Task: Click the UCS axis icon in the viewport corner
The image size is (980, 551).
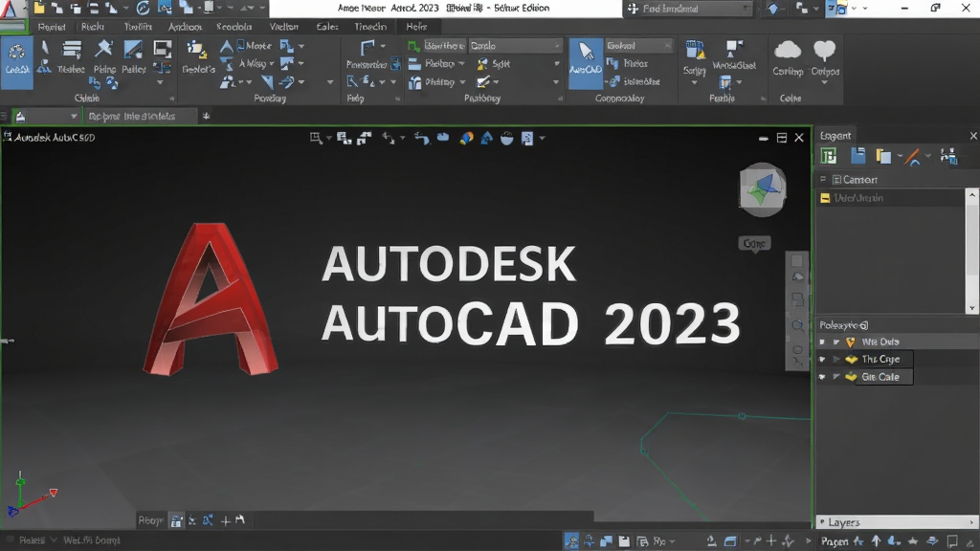Action: [x=32, y=496]
